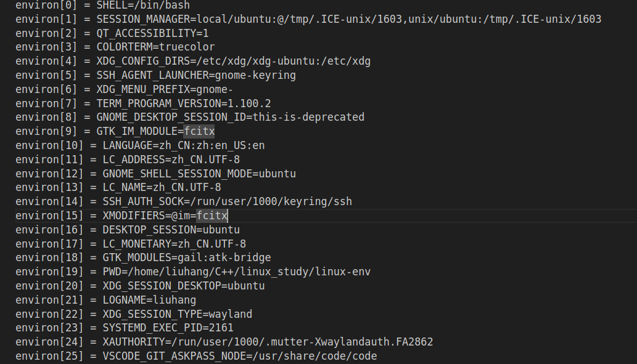Click highlighted fcitx in XMODIFIERS line

[212, 216]
